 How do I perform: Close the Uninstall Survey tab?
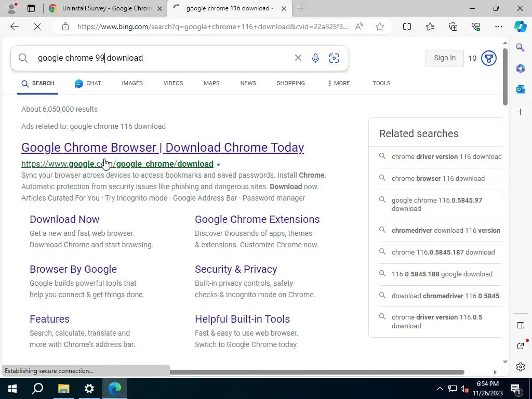coord(160,8)
